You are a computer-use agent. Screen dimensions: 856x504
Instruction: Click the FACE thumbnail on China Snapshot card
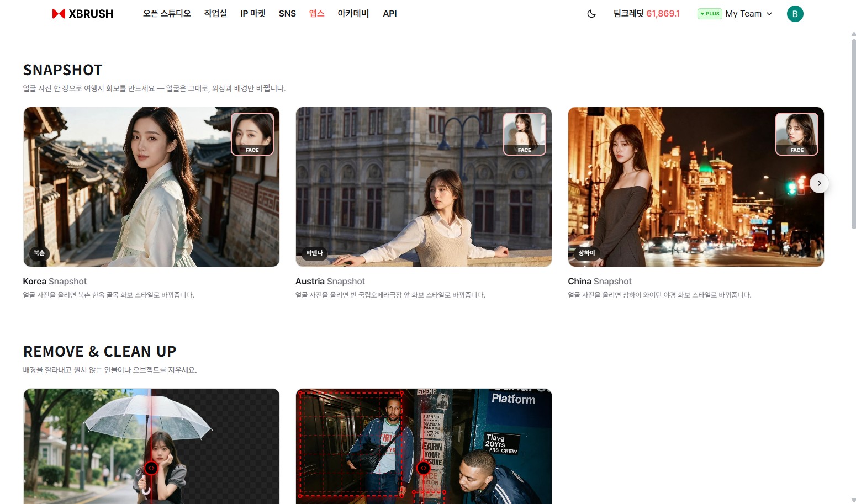click(x=797, y=134)
